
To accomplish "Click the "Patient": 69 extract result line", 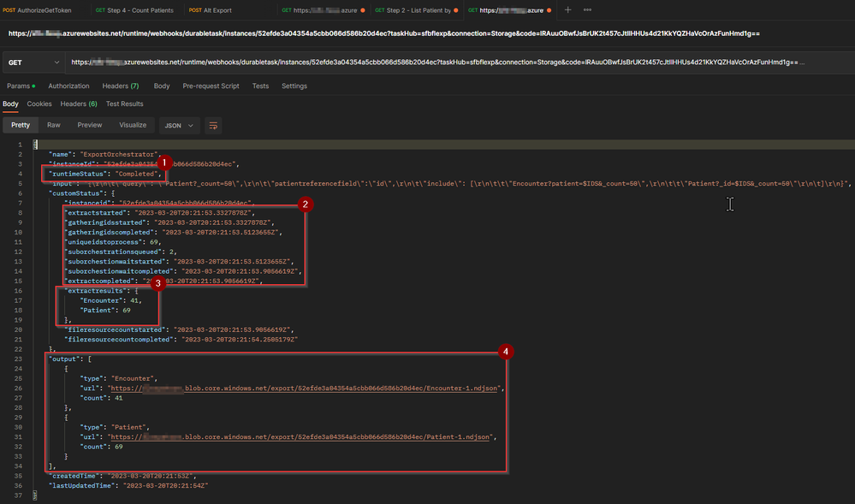I will (105, 311).
